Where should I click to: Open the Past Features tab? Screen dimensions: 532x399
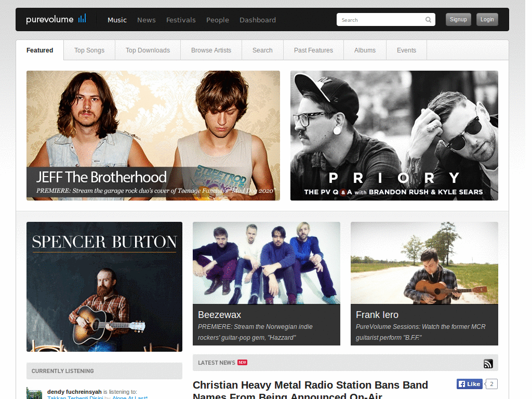[x=313, y=50]
